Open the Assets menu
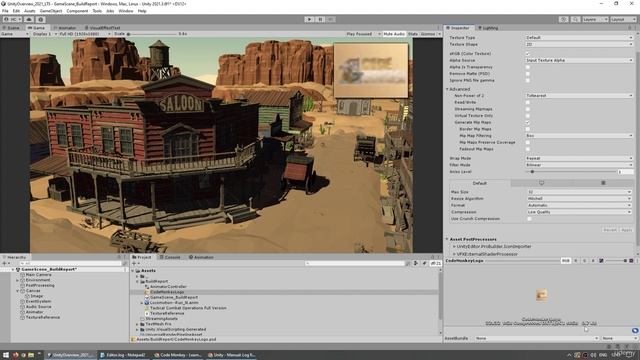The height and width of the screenshot is (360, 640). 30,11
